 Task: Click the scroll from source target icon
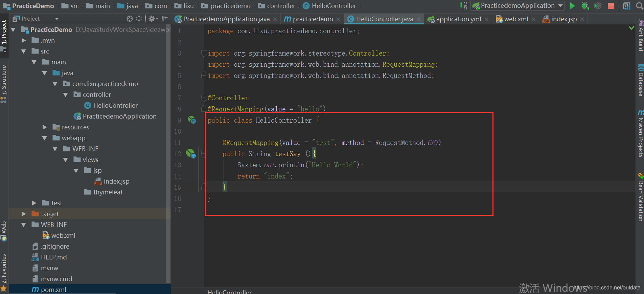click(130, 19)
